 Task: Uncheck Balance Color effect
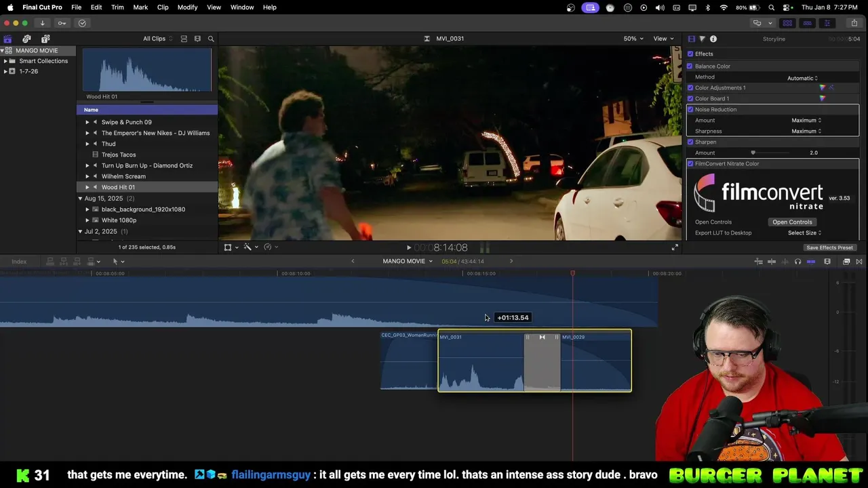pyautogui.click(x=690, y=66)
